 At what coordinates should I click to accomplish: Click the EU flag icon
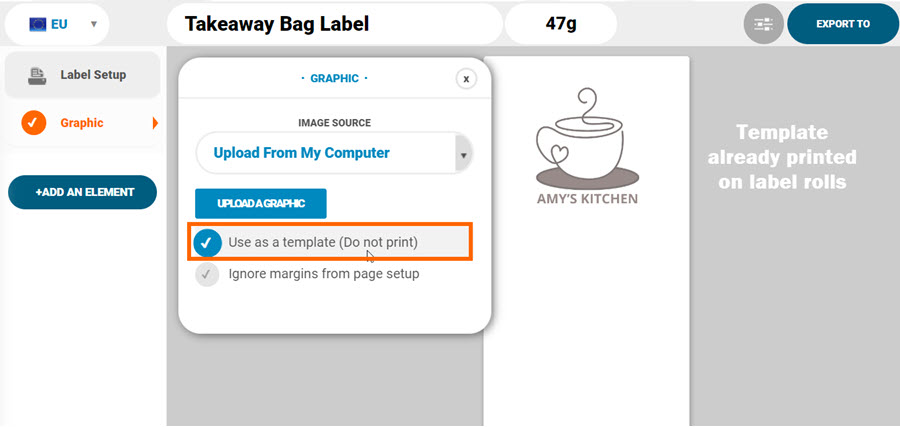pyautogui.click(x=37, y=24)
